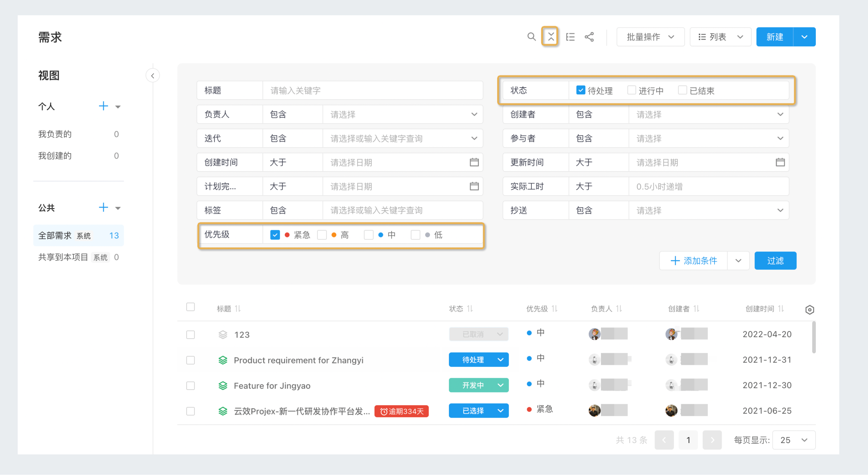The image size is (868, 476).
Task: Check 低 priority checkbox
Action: [x=415, y=235]
